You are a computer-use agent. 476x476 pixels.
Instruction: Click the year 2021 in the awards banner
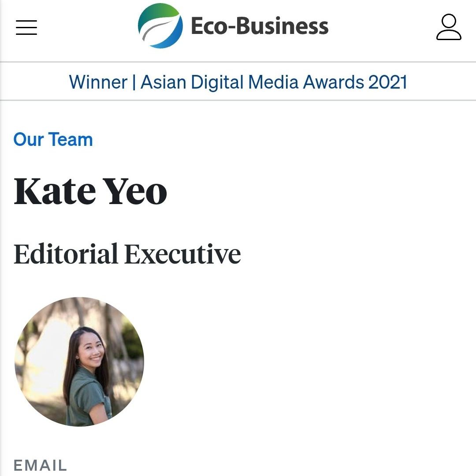[387, 82]
